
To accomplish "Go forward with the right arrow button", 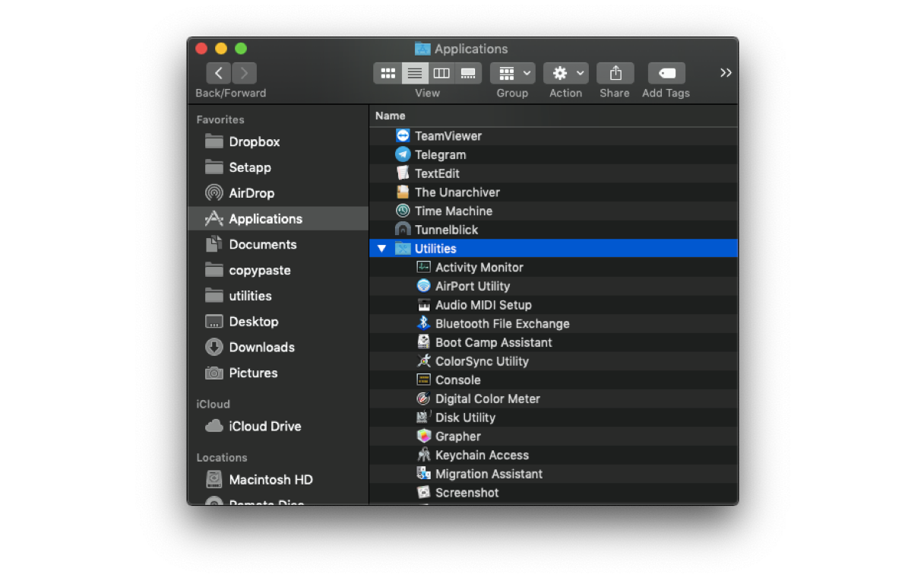I will click(244, 73).
